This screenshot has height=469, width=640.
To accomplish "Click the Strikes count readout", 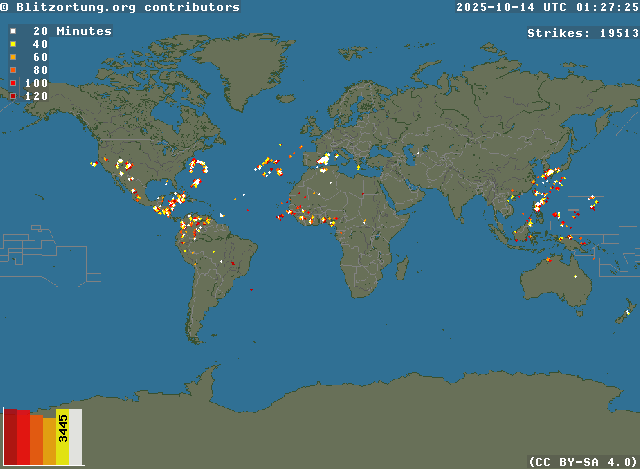I will pos(583,33).
